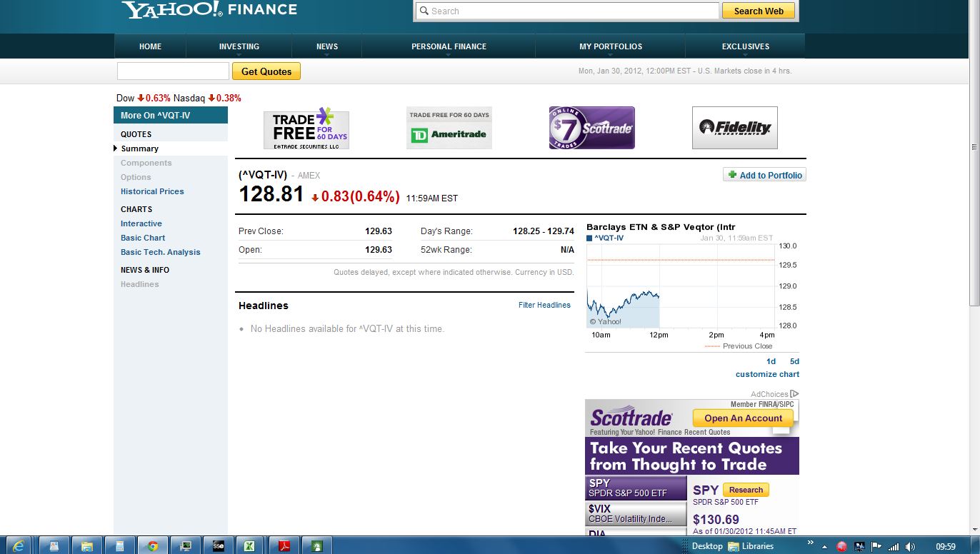
Task: Switch to Google Chrome in the taskbar
Action: click(x=153, y=546)
